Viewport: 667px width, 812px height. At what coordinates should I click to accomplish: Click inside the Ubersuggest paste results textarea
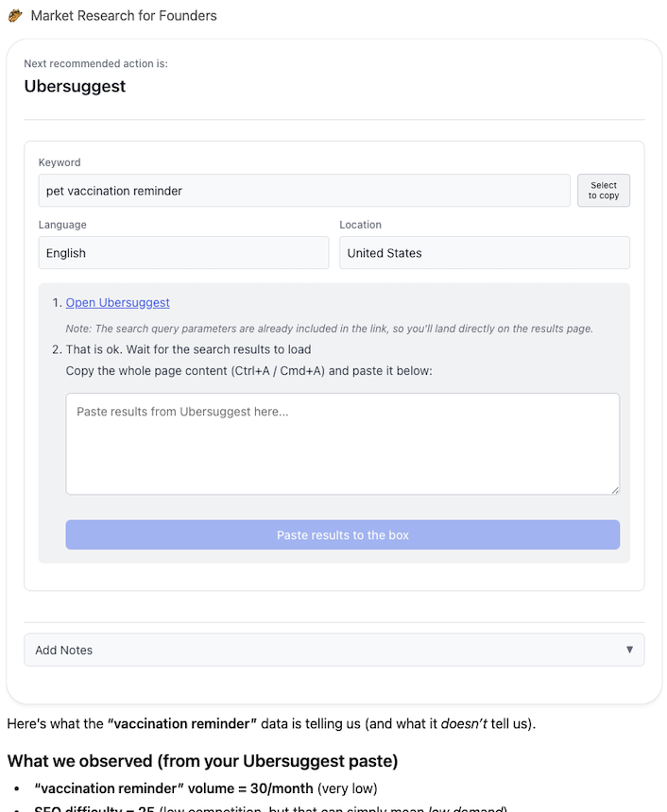pyautogui.click(x=342, y=444)
